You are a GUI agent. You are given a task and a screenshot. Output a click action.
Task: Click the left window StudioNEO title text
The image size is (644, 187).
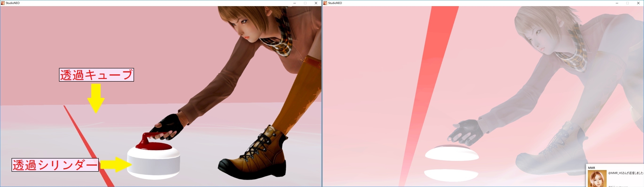pyautogui.click(x=13, y=3)
